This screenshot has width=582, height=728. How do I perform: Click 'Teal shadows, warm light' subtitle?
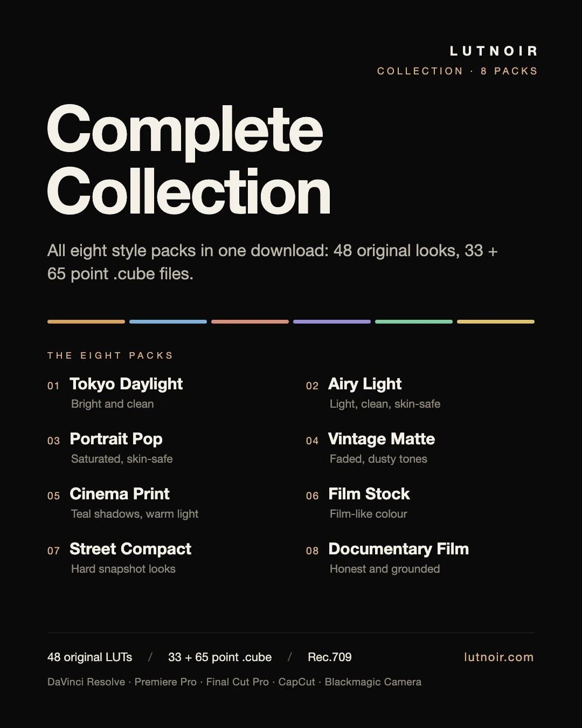point(135,514)
